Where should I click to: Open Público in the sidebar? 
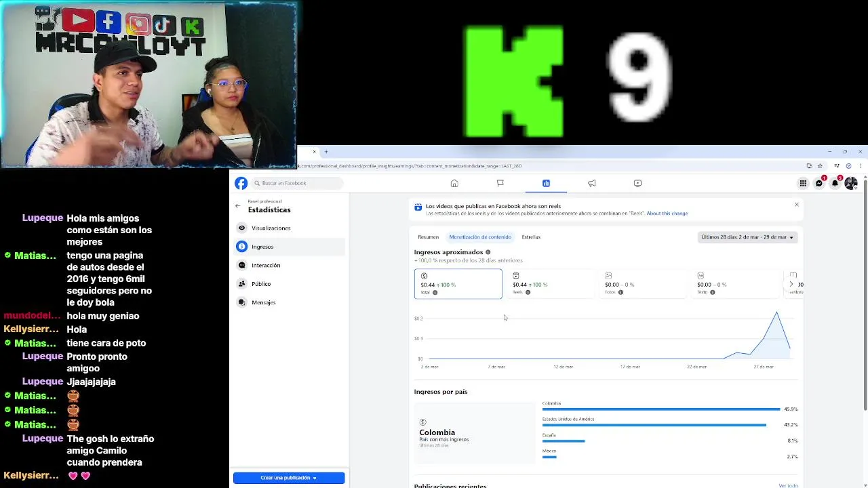tap(290, 284)
